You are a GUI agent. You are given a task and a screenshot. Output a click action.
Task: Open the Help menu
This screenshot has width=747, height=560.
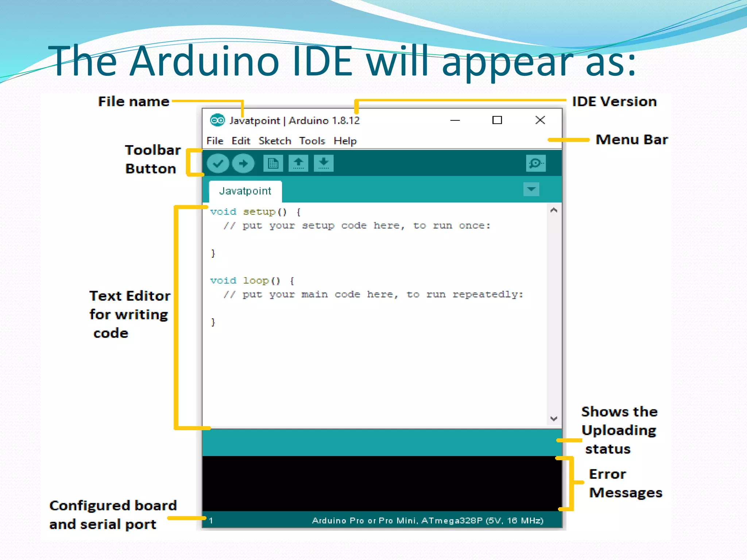[x=345, y=141]
